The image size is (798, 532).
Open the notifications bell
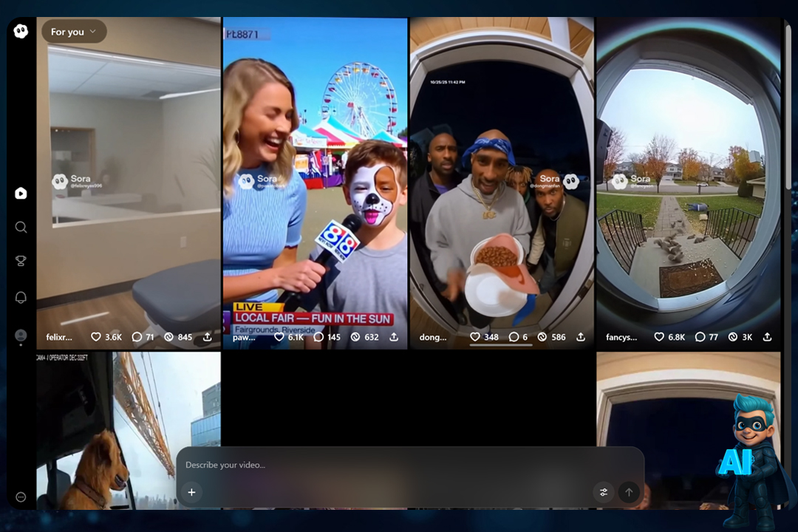point(21,297)
